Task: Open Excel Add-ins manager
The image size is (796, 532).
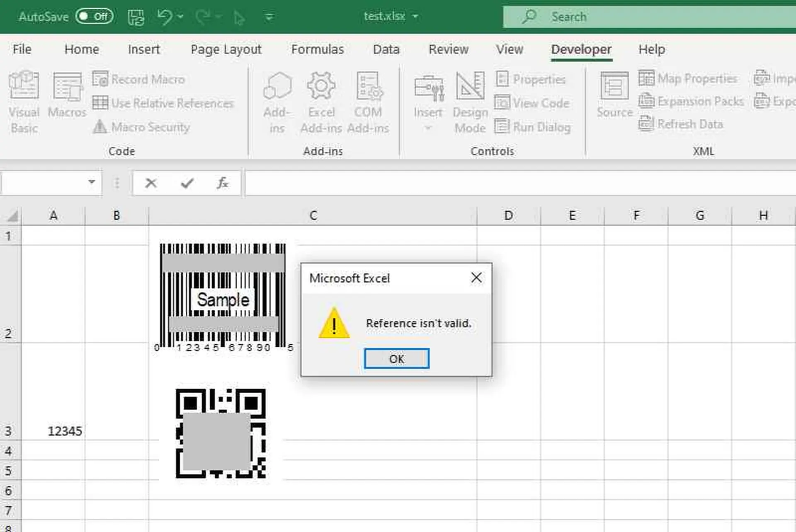Action: click(321, 102)
